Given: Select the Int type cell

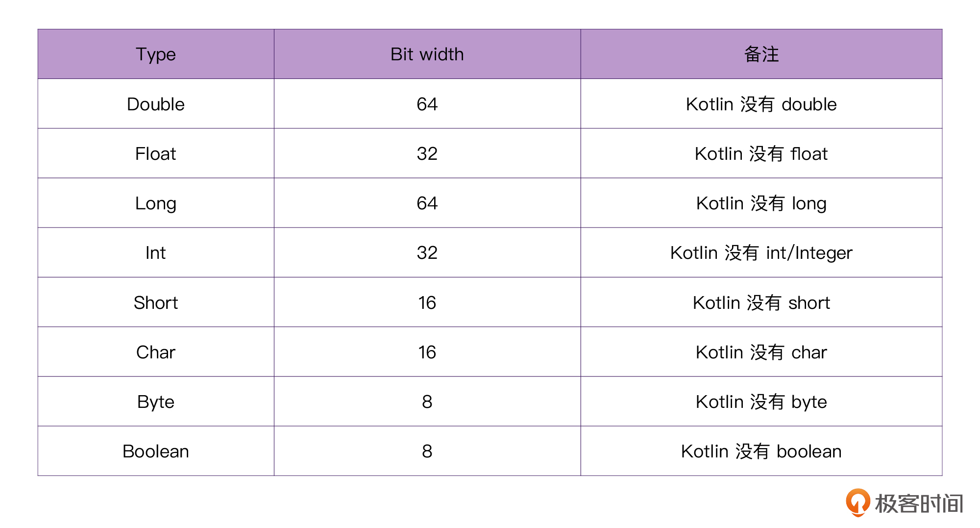Looking at the screenshot, I should (156, 253).
